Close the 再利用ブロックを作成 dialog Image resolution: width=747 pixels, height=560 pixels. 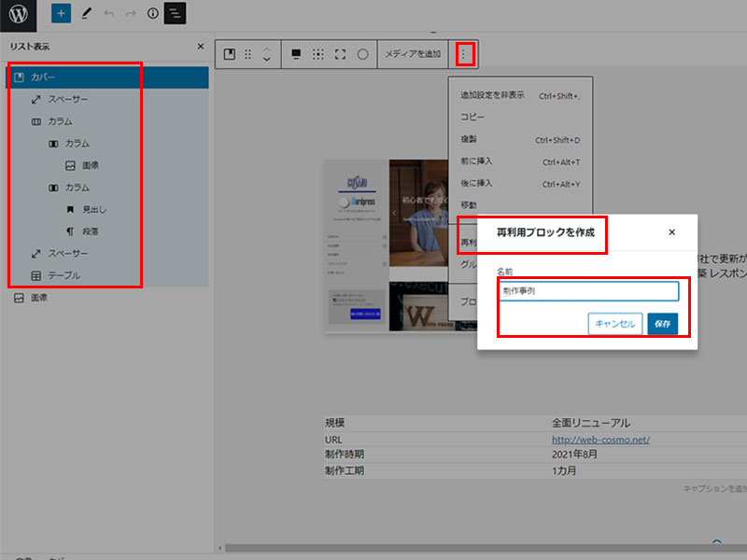[x=671, y=232]
